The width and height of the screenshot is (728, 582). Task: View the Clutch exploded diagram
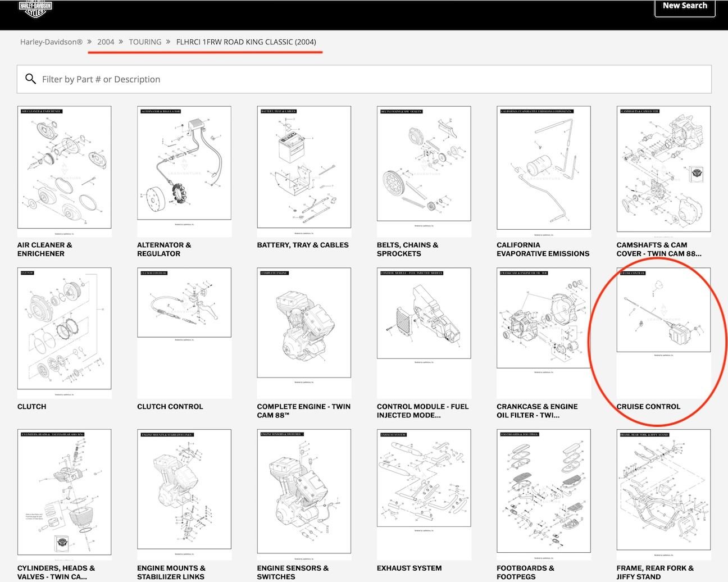[x=64, y=329]
